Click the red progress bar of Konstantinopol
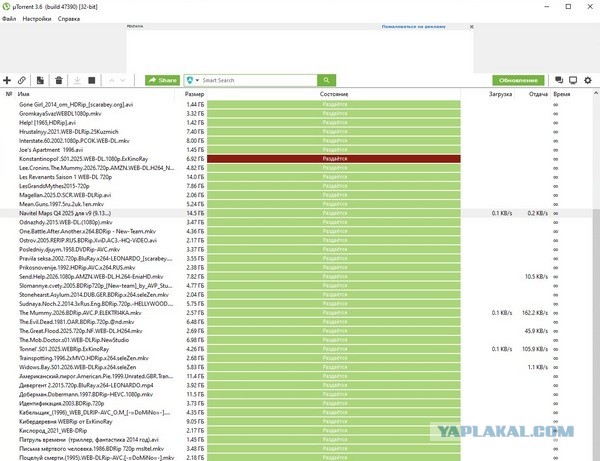Viewport: 600px width, 461px height. pos(334,159)
